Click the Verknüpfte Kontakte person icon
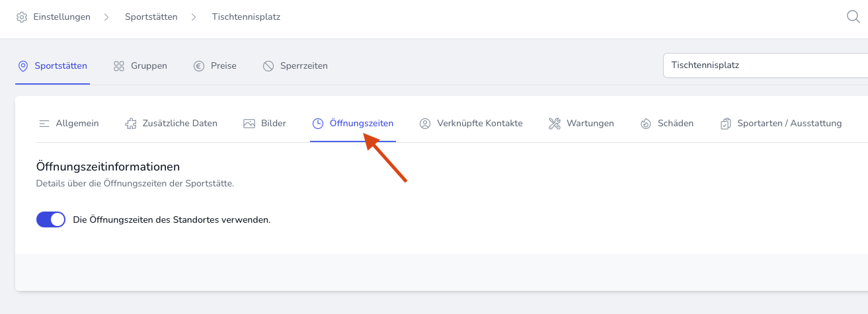 (425, 124)
